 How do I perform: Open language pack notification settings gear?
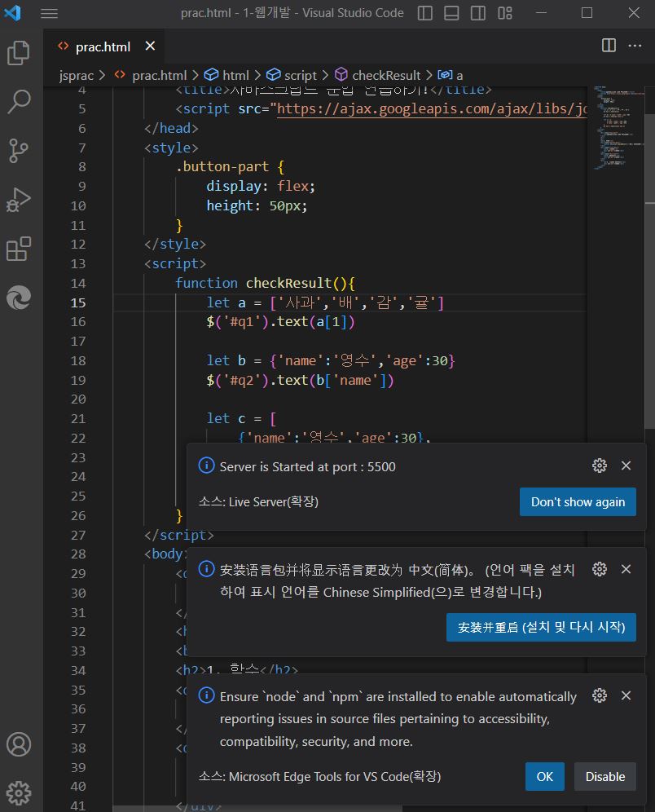tap(599, 569)
